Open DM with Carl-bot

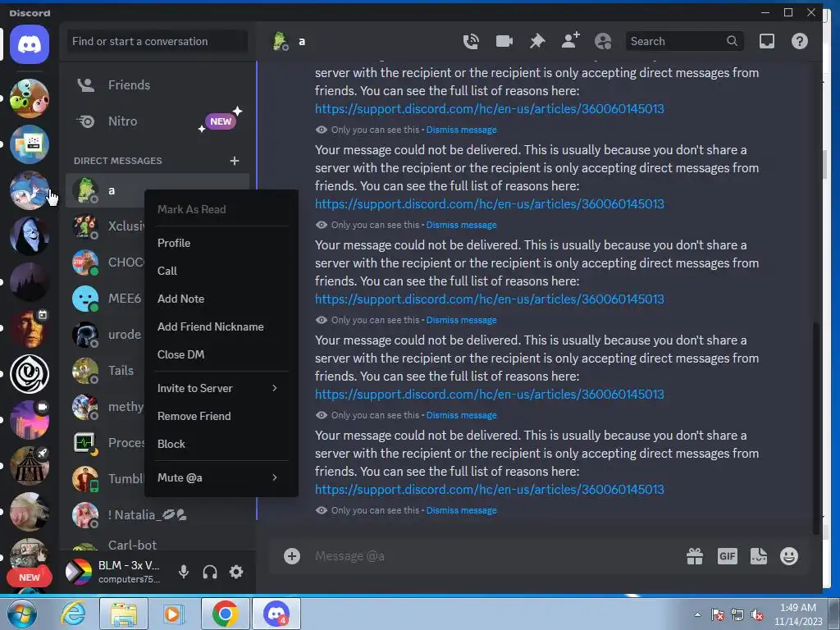click(x=157, y=545)
